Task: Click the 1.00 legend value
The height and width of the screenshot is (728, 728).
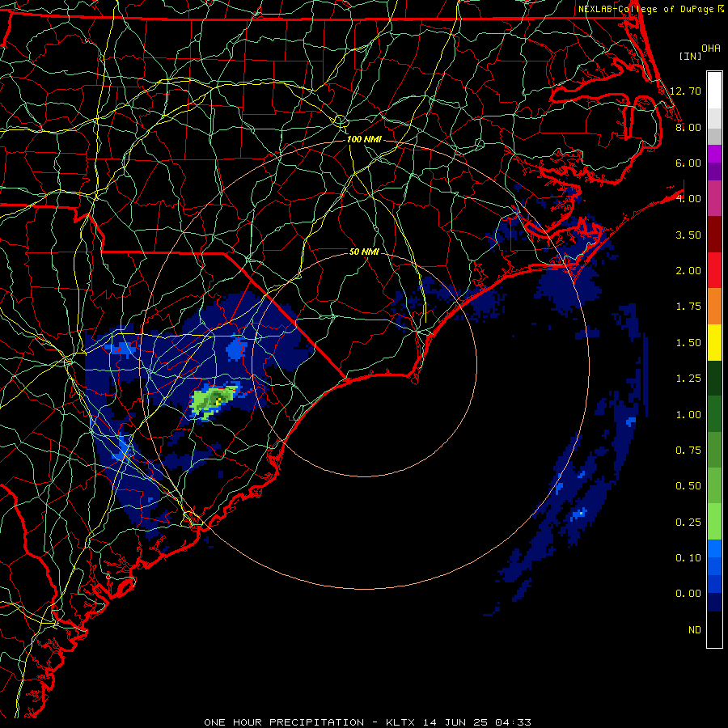Action: coord(688,415)
